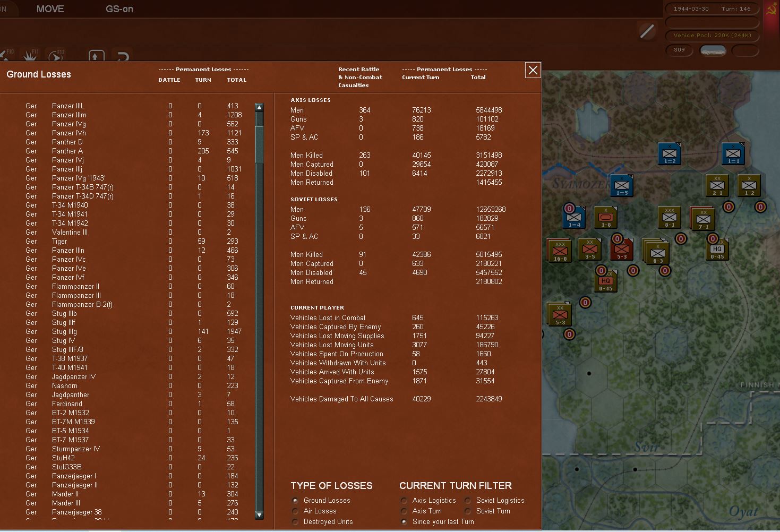Select the Ground Losses radio button

pyautogui.click(x=295, y=501)
